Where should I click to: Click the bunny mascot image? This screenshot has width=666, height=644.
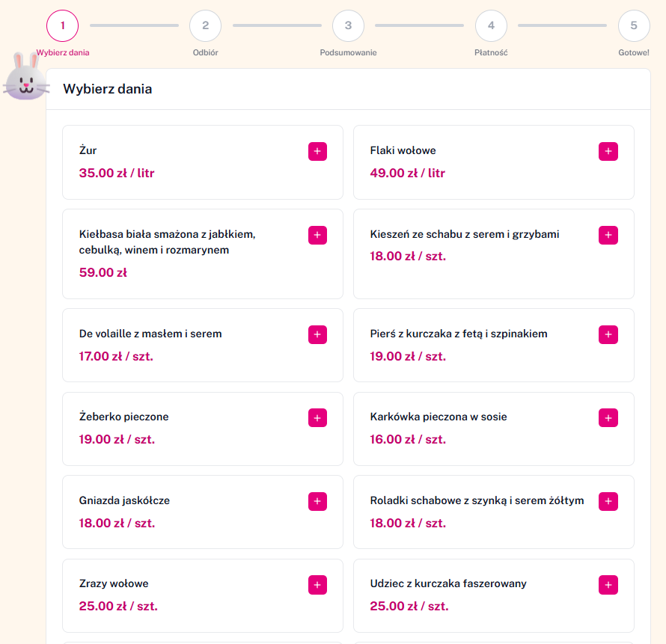(x=25, y=77)
